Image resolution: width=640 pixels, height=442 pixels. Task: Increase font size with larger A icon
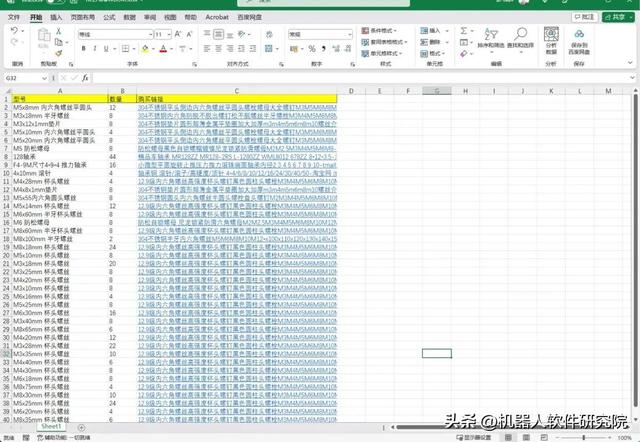click(178, 34)
